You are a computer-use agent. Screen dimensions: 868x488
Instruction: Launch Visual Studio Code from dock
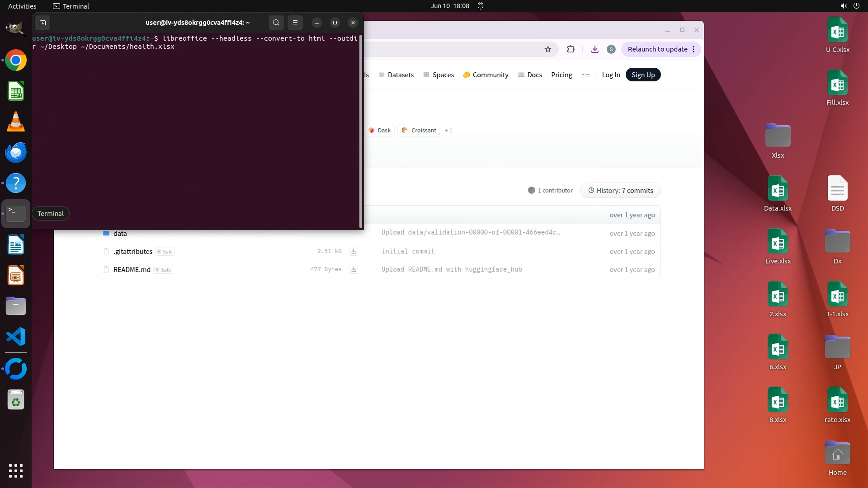click(16, 337)
